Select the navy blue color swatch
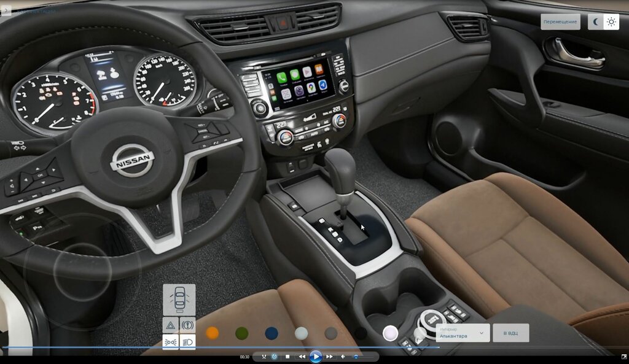 [272, 333]
